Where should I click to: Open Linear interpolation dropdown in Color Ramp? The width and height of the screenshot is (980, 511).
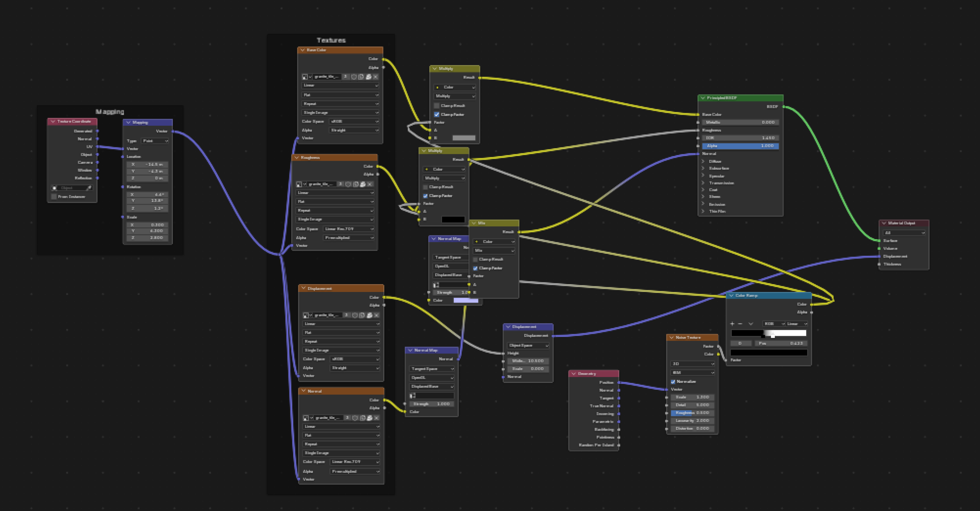[x=797, y=324]
